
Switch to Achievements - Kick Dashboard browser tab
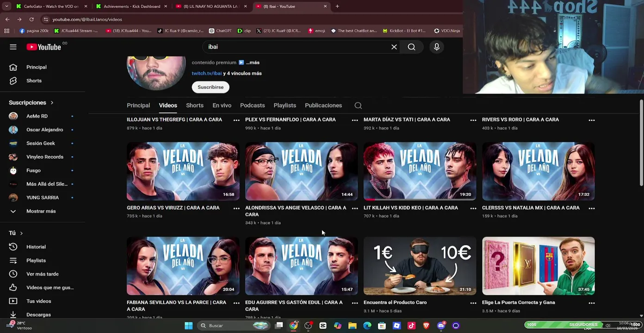[x=132, y=6]
